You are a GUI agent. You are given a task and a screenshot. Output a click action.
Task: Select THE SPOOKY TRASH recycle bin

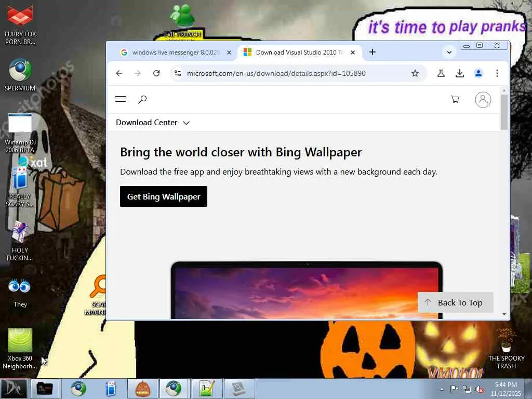506,349
